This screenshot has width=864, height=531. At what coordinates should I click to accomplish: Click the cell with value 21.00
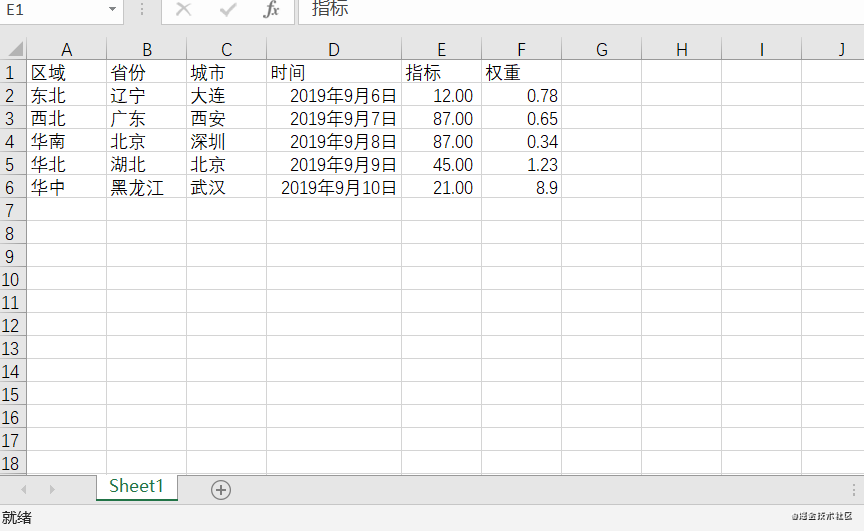pos(441,187)
